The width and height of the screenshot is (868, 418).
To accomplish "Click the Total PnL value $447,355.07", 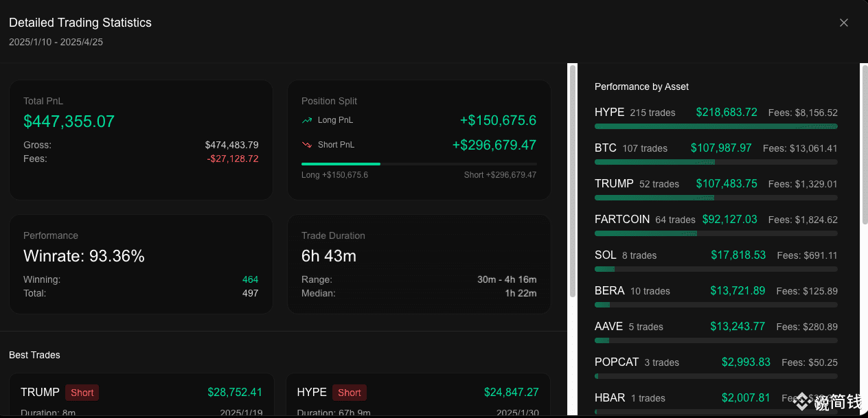I will tap(69, 121).
